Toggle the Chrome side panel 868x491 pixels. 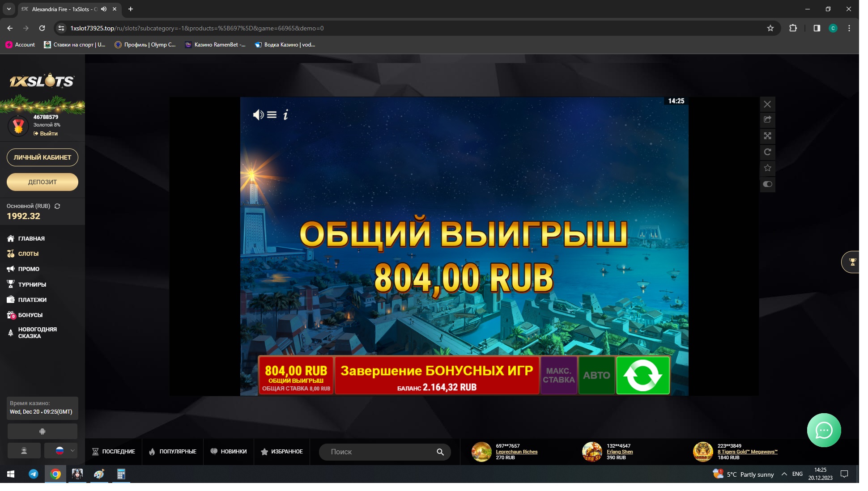pyautogui.click(x=817, y=28)
